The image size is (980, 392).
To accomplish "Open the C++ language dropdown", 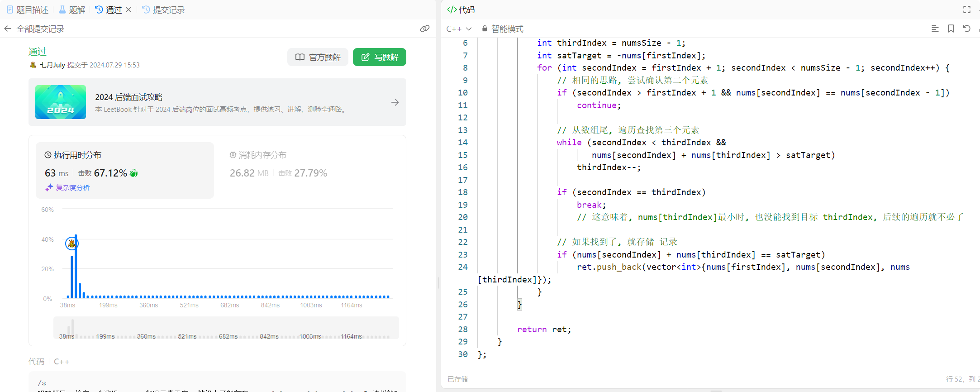I will coord(459,29).
